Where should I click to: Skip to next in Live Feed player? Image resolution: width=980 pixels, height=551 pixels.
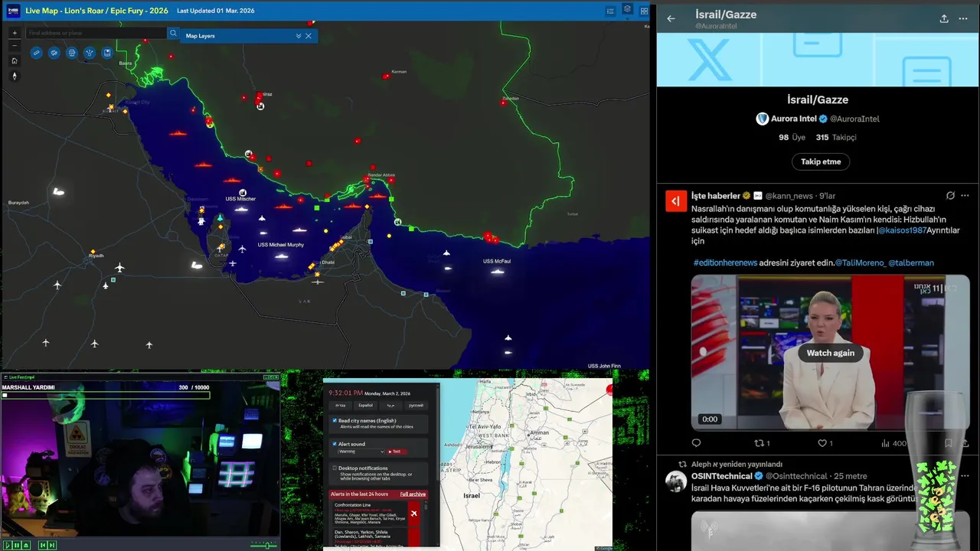(52, 545)
